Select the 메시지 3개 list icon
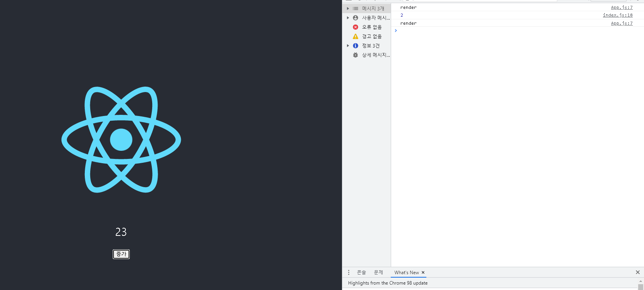 point(355,9)
